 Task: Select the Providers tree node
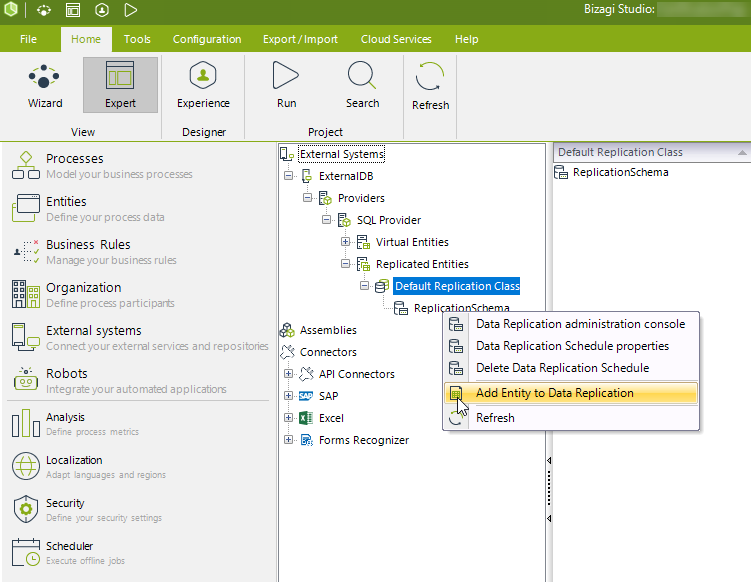(x=361, y=198)
